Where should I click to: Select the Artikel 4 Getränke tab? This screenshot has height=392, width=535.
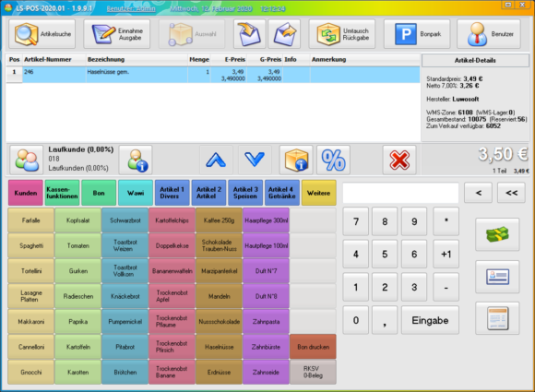pos(282,193)
